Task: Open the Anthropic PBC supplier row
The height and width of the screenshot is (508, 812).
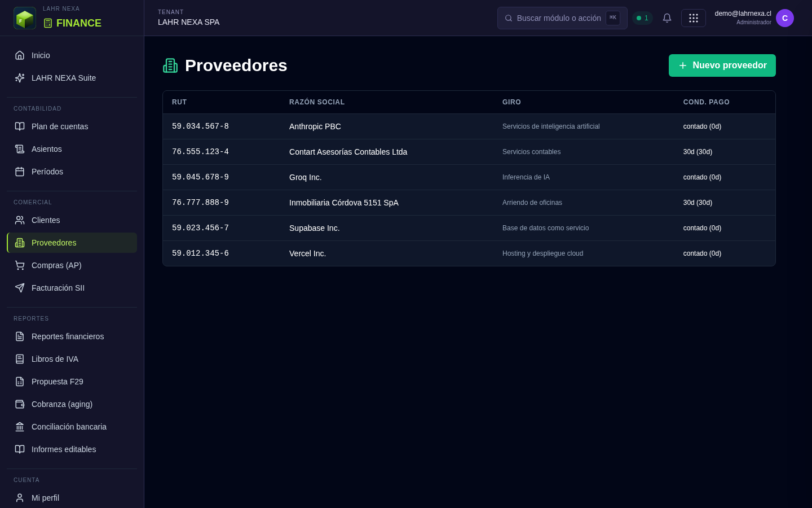Action: [469, 126]
